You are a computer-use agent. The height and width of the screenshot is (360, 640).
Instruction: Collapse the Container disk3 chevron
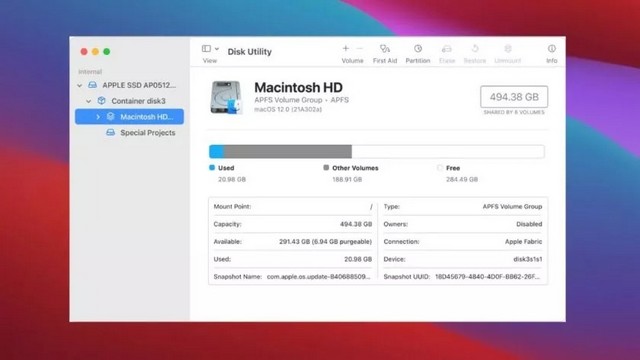click(89, 101)
